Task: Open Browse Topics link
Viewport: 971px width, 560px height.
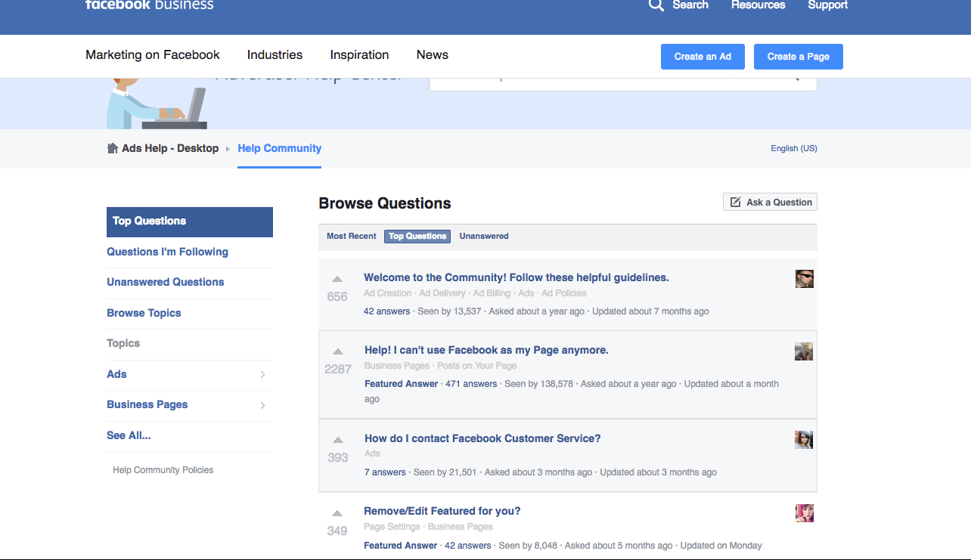Action: click(144, 313)
